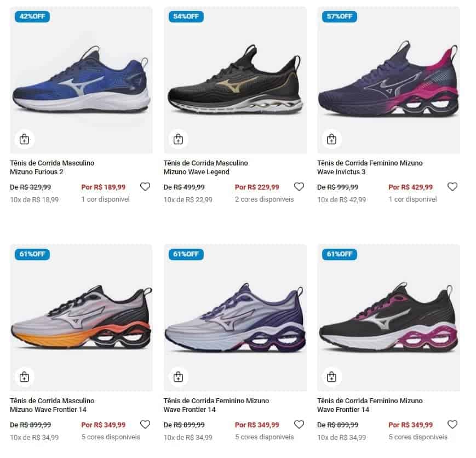Image resolution: width=476 pixels, height=458 pixels.
Task: Open Tênis de Corrida Masculino Mizuno Furious 2 link
Action: click(x=52, y=168)
